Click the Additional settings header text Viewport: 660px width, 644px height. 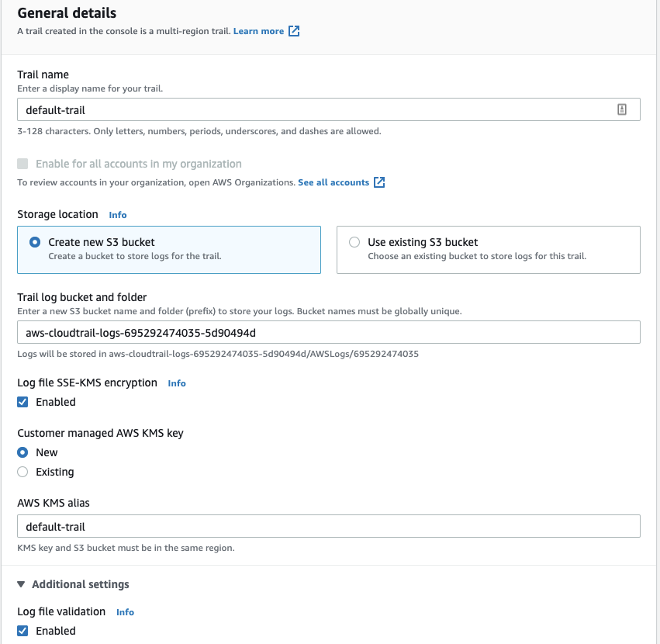point(81,584)
